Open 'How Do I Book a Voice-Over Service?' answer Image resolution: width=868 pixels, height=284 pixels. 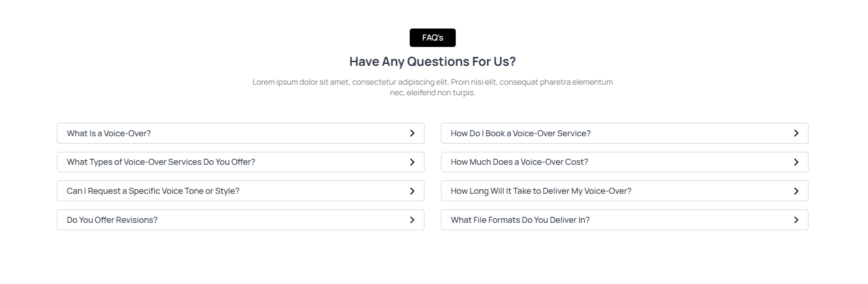pos(520,133)
